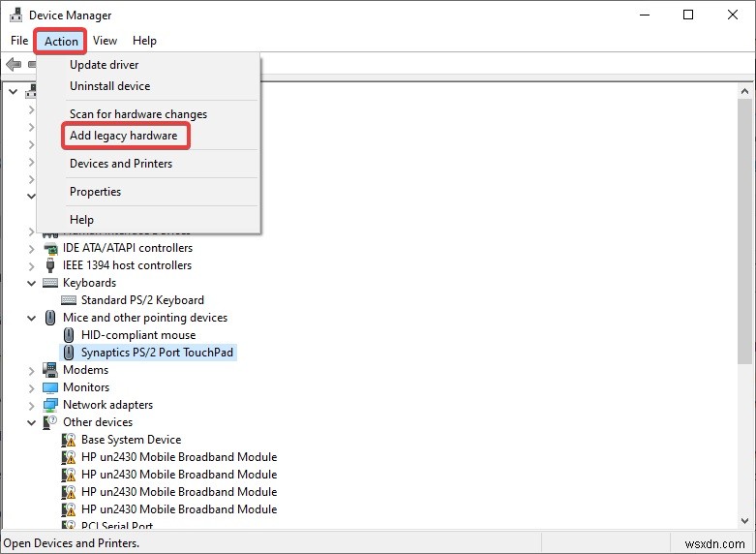The image size is (756, 554).
Task: Expand IDE ATA/ATAPI controllers
Action: (31, 249)
